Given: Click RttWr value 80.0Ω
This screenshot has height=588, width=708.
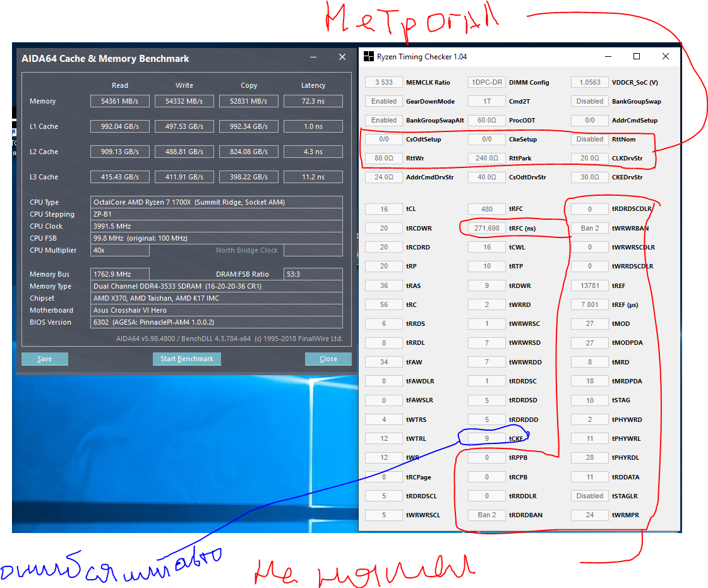Looking at the screenshot, I should point(384,158).
